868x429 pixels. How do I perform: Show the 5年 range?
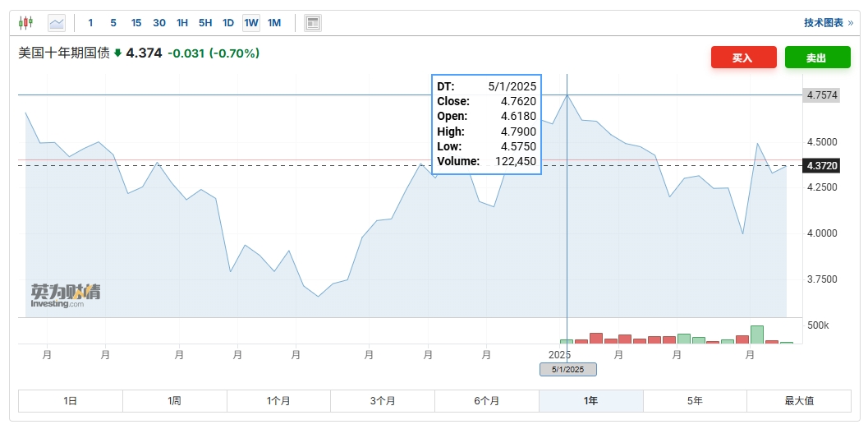point(695,401)
